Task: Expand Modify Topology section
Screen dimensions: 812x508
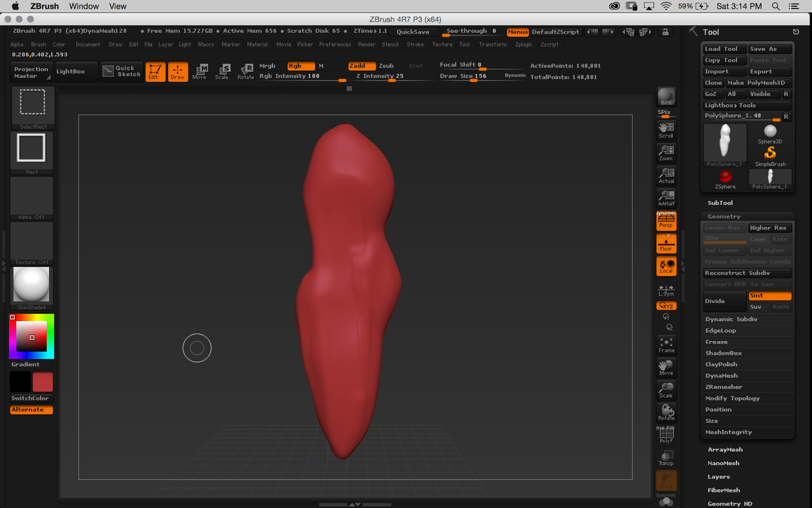Action: click(x=732, y=398)
